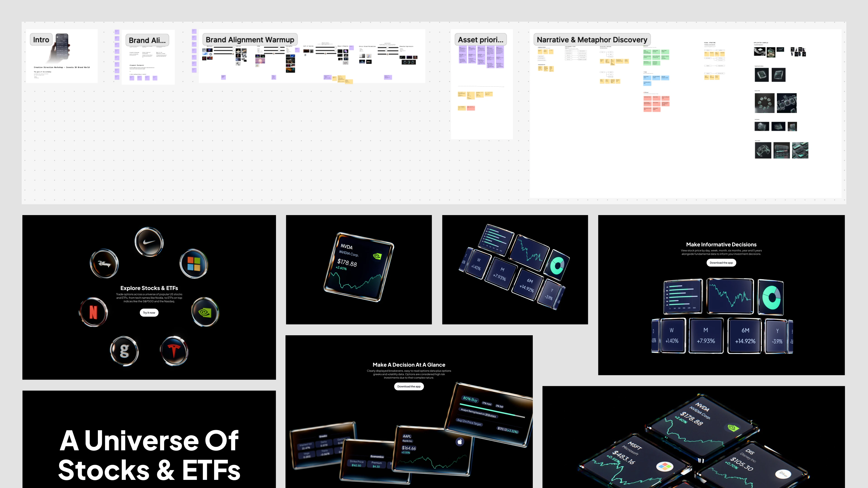Select the Intro section label
This screenshot has width=868, height=488.
[41, 40]
